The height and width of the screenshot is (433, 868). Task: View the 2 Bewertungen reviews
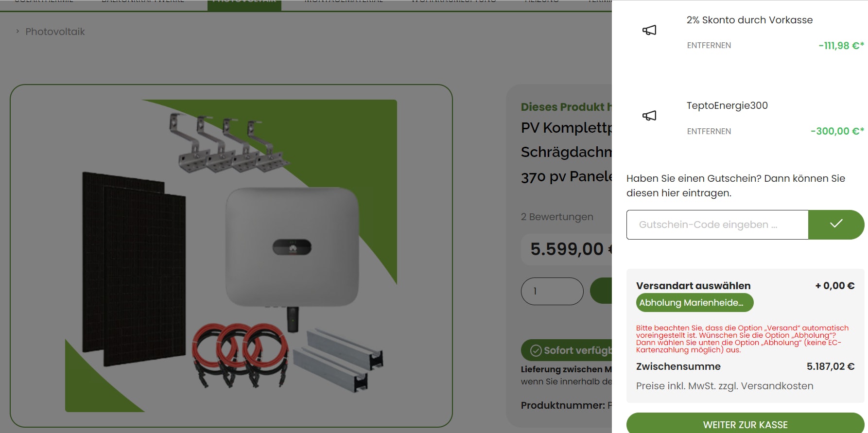coord(557,217)
